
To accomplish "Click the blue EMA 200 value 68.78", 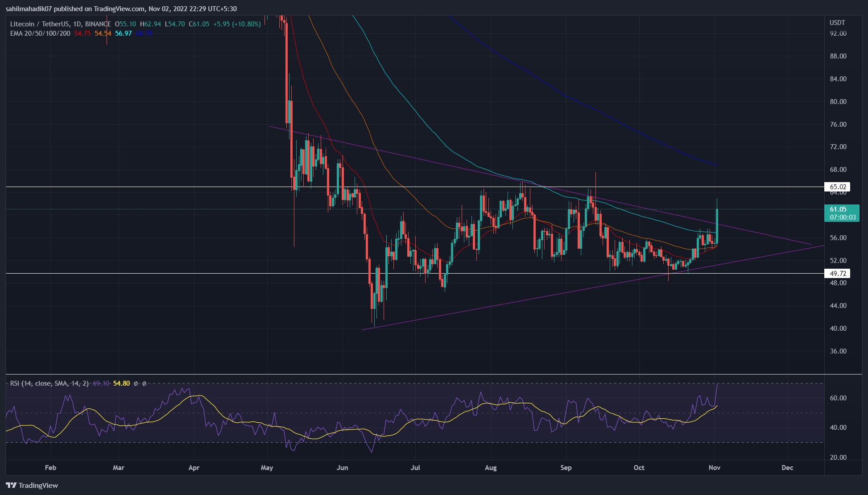I will [x=144, y=33].
